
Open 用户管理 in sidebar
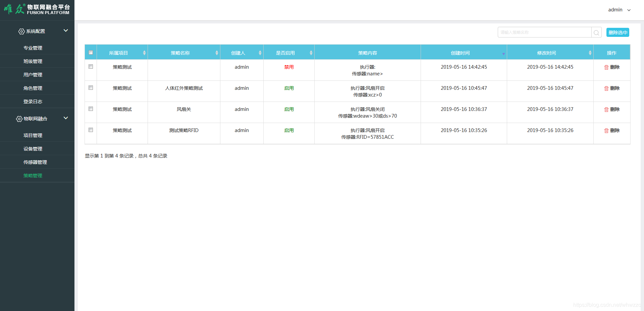[x=33, y=75]
